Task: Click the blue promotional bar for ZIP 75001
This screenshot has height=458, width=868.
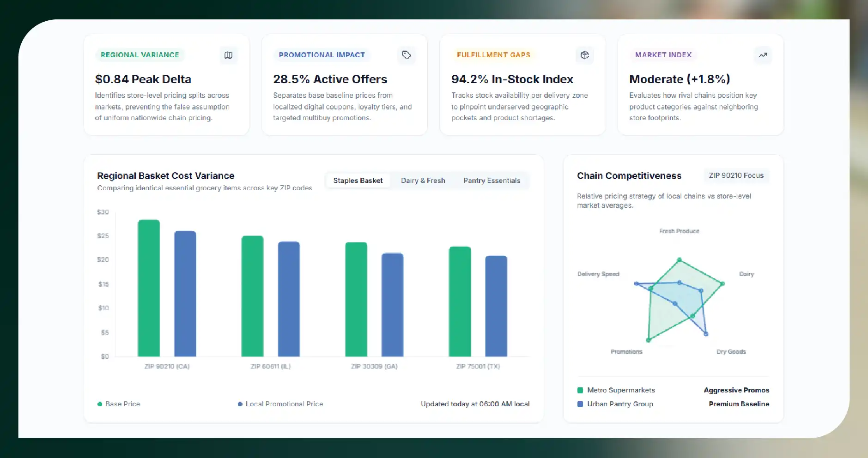Action: click(x=496, y=306)
